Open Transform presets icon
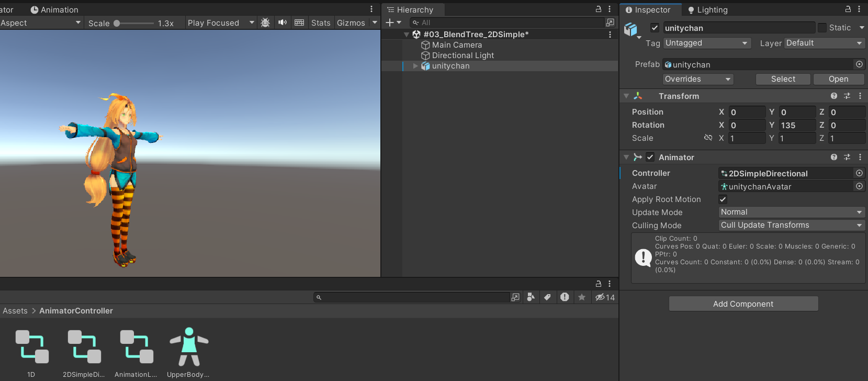Viewport: 868px width, 381px height. (847, 96)
